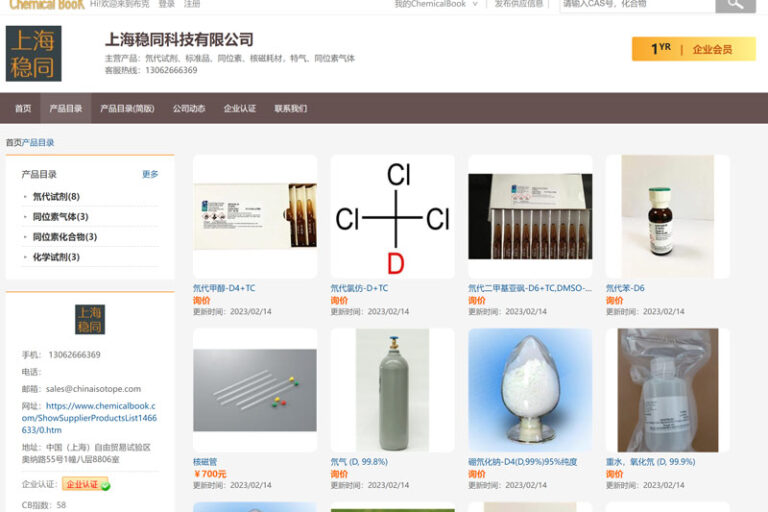The width and height of the screenshot is (768, 512).
Task: Open the Chemical Book site logo
Action: coord(47,4)
